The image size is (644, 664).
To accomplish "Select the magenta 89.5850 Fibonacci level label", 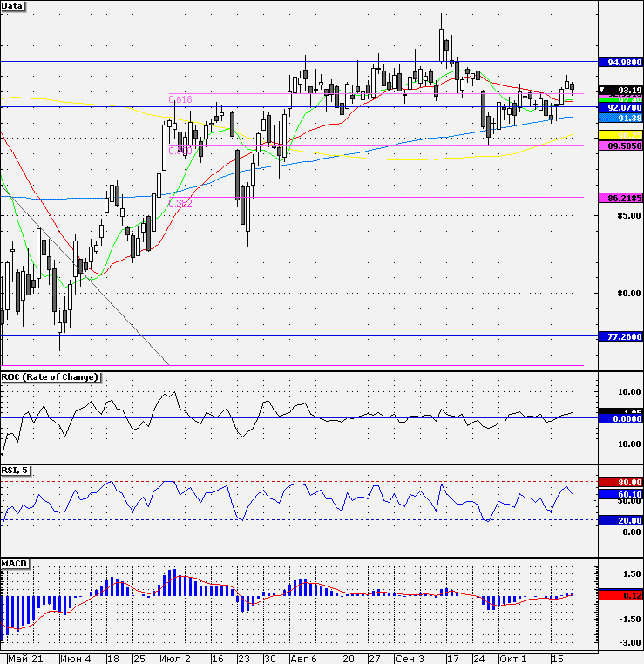I will [621, 146].
